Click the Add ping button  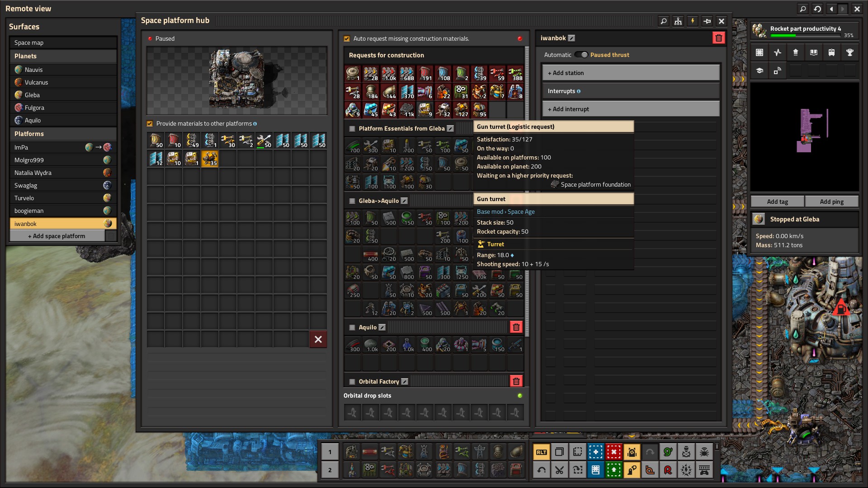click(832, 202)
